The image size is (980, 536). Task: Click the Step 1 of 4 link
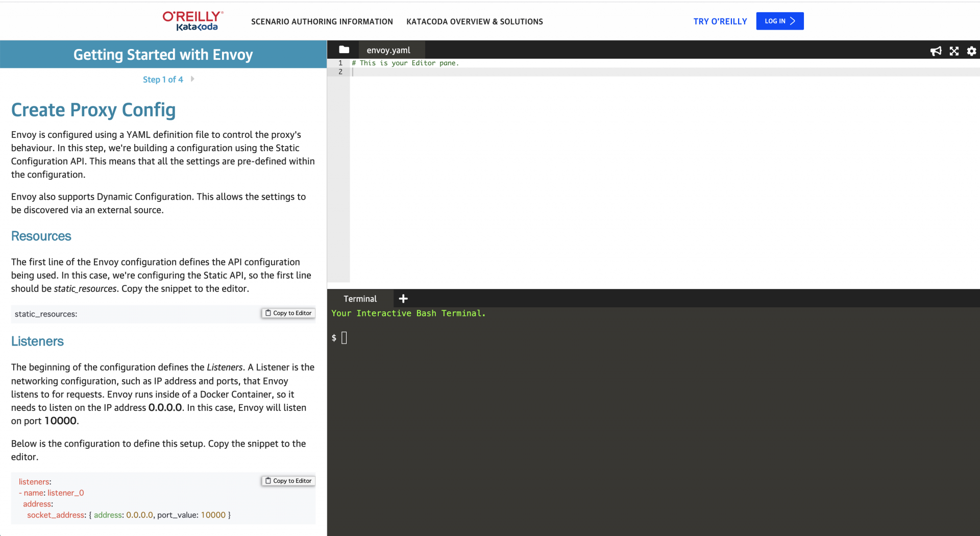tap(163, 79)
